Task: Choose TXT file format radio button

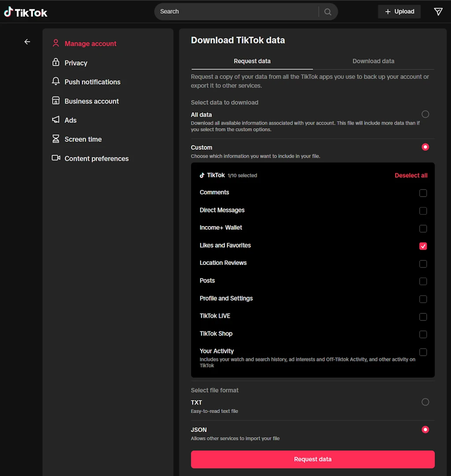Action: (425, 402)
